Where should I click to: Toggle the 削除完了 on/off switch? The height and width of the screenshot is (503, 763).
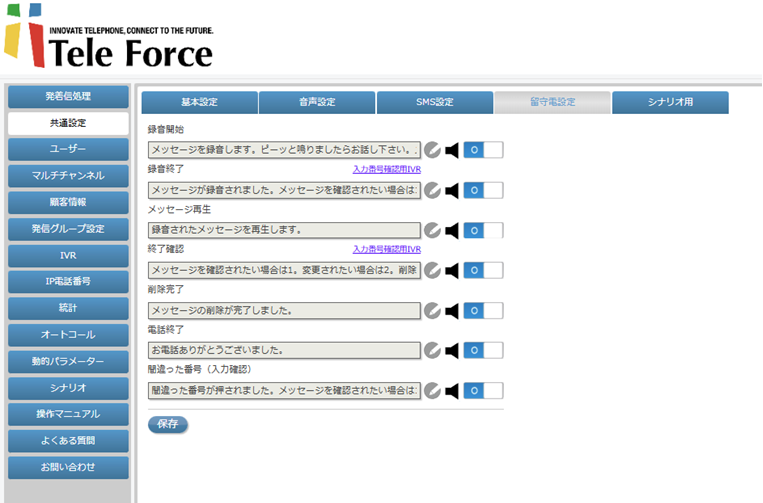(483, 310)
